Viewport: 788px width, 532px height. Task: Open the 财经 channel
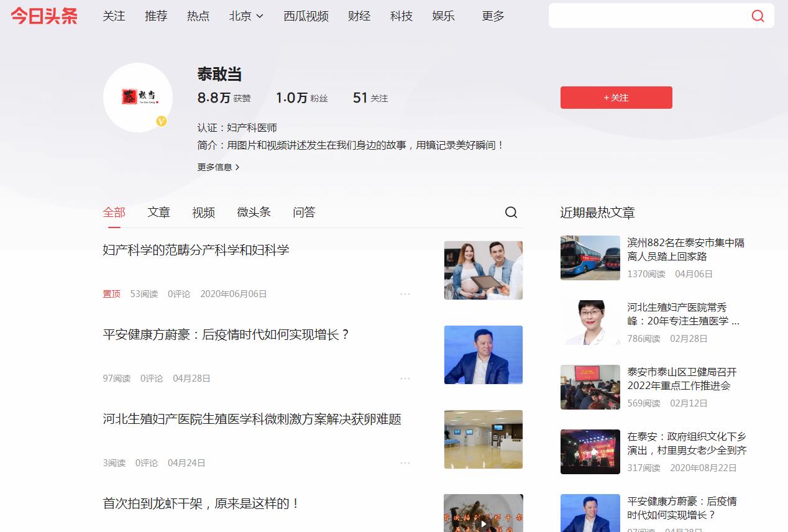coord(359,16)
